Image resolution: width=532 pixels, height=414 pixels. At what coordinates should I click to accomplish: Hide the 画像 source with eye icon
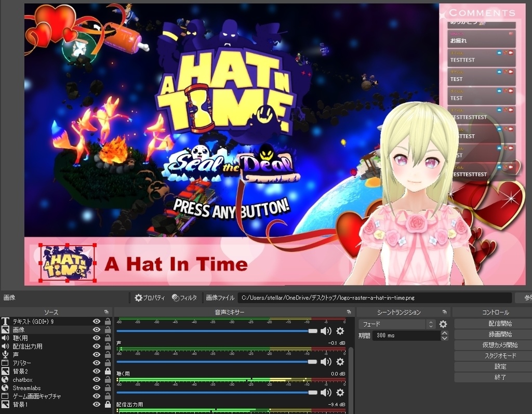click(x=97, y=329)
